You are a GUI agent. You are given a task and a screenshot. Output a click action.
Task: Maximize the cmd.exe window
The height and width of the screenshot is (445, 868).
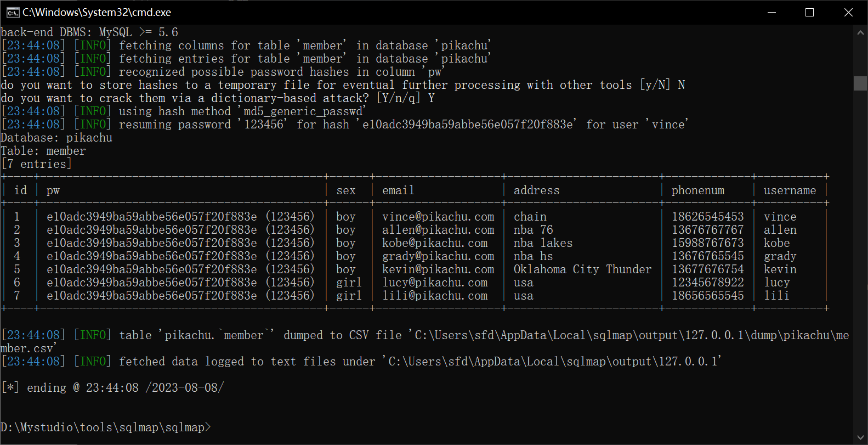point(809,12)
